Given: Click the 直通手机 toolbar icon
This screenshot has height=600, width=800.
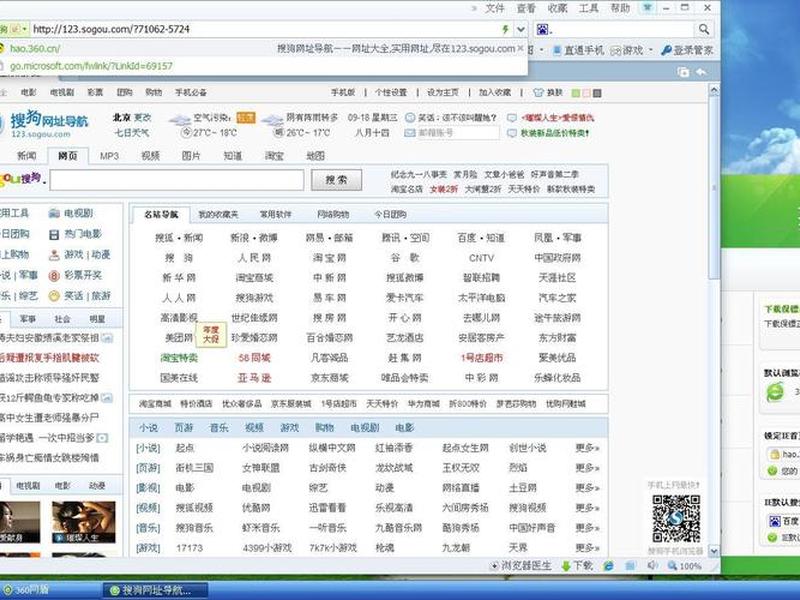Looking at the screenshot, I should pyautogui.click(x=557, y=50).
